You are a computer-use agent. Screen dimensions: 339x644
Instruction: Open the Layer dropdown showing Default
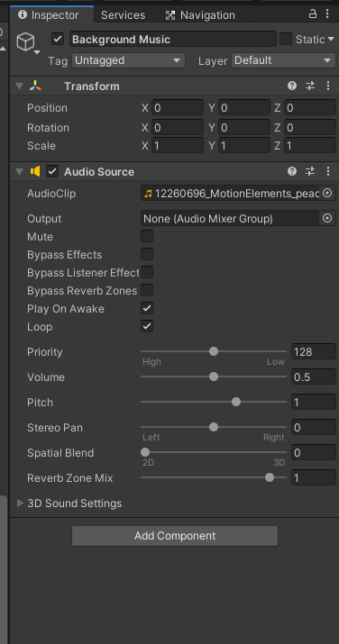click(x=283, y=60)
